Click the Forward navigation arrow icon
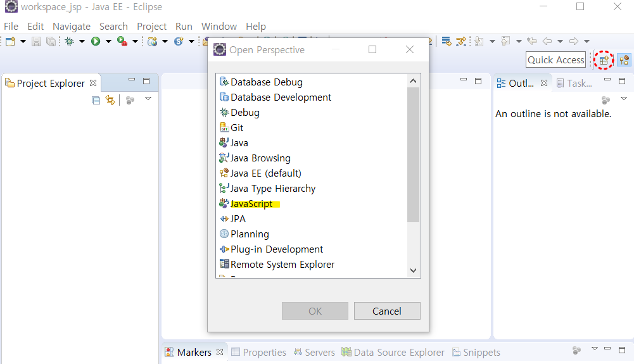This screenshot has width=634, height=364. click(573, 41)
